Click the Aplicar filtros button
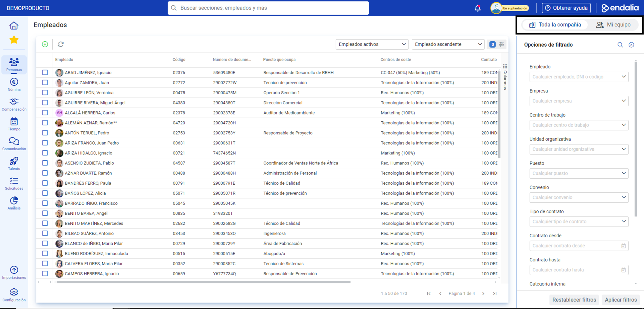 coord(621,300)
